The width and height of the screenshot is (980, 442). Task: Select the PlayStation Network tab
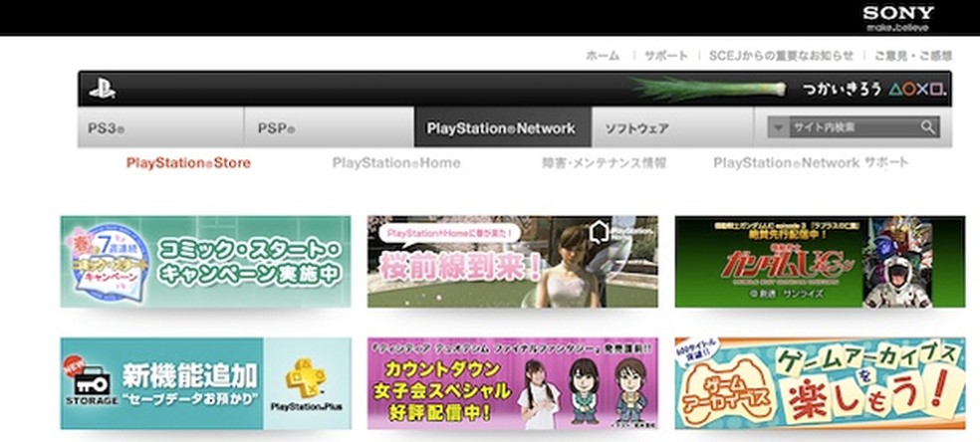[x=503, y=127]
